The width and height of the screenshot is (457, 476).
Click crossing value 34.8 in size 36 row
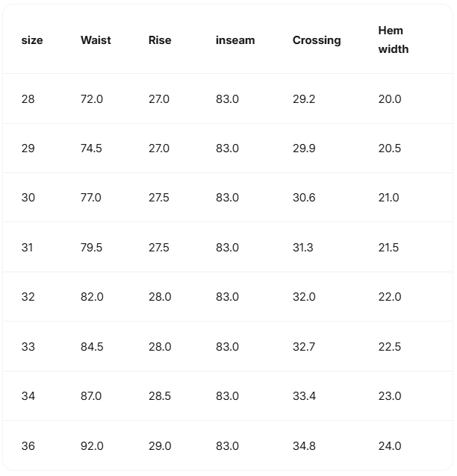click(304, 446)
